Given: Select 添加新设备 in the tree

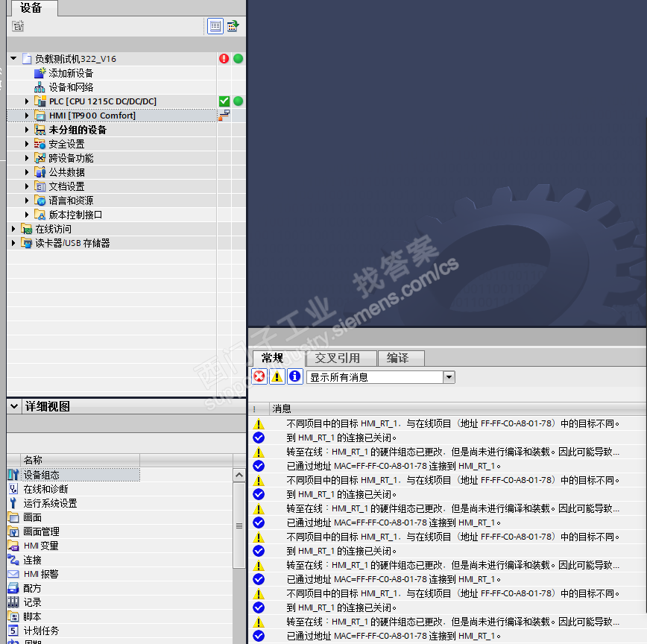Looking at the screenshot, I should (x=71, y=73).
